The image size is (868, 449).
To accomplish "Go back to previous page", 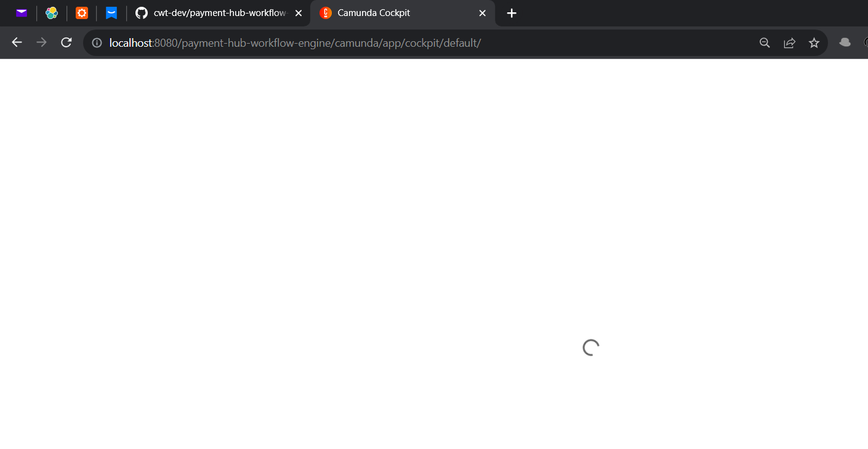I will point(17,42).
